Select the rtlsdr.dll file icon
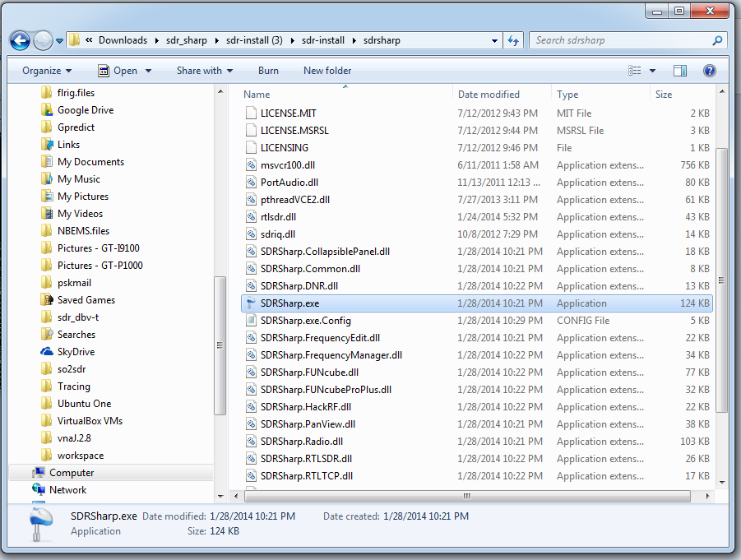741x560 pixels. pyautogui.click(x=252, y=217)
